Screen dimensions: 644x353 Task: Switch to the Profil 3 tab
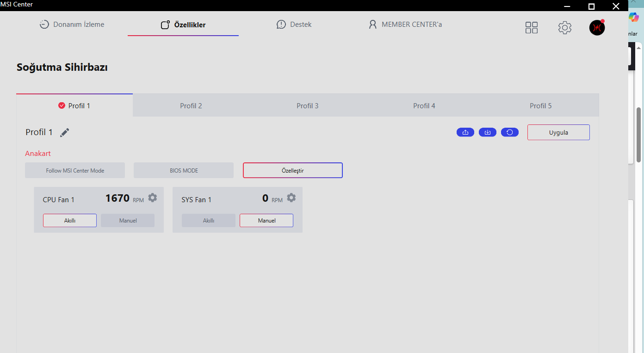(x=308, y=106)
